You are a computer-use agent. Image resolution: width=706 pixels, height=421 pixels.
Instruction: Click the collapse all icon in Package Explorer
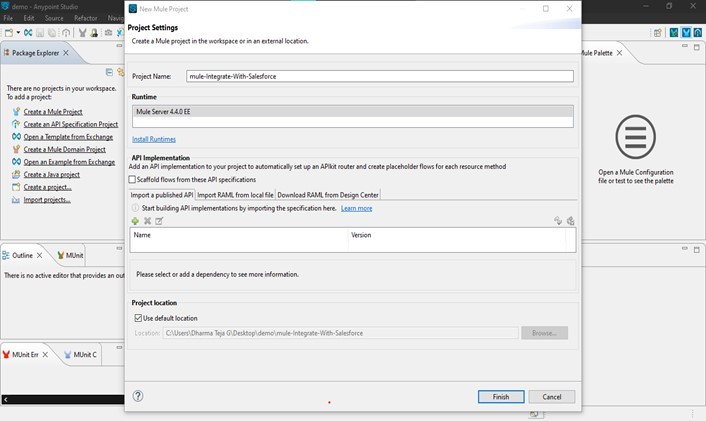(108, 72)
